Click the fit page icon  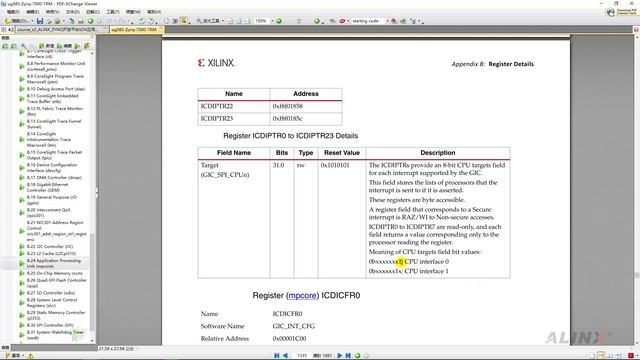pyautogui.click(x=239, y=21)
